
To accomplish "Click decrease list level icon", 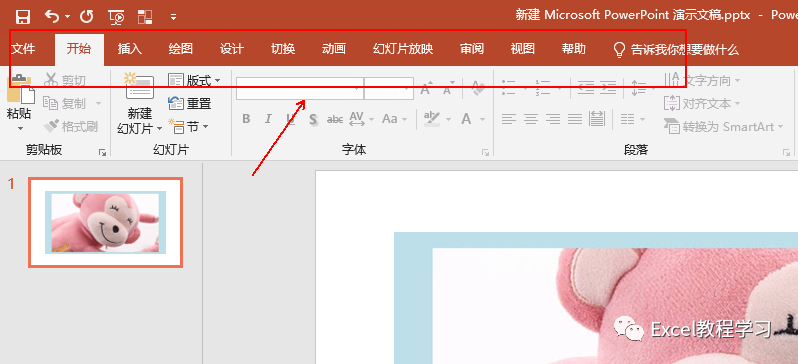I will [x=586, y=87].
